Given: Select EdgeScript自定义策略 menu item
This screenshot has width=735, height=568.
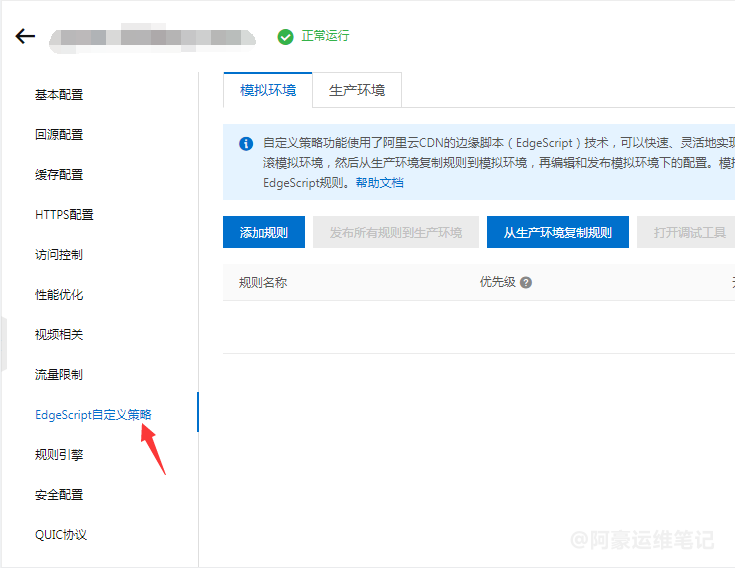Looking at the screenshot, I should 93,415.
